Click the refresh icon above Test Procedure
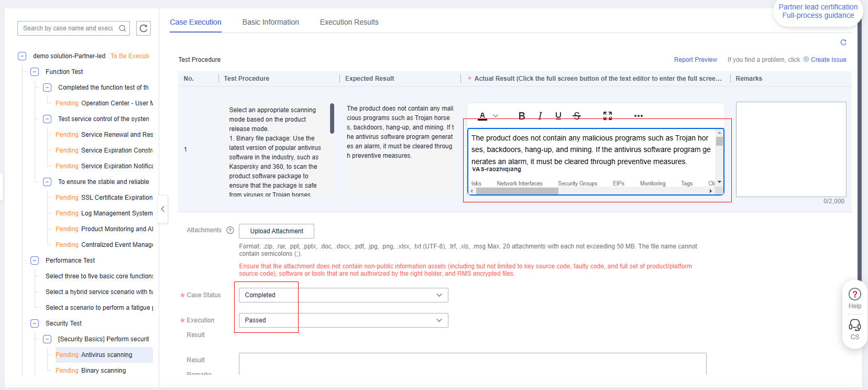Image resolution: width=868 pixels, height=390 pixels. (x=843, y=42)
